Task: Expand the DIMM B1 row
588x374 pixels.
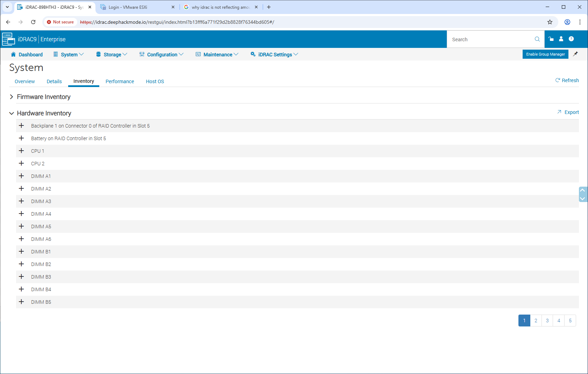Action: (x=21, y=251)
